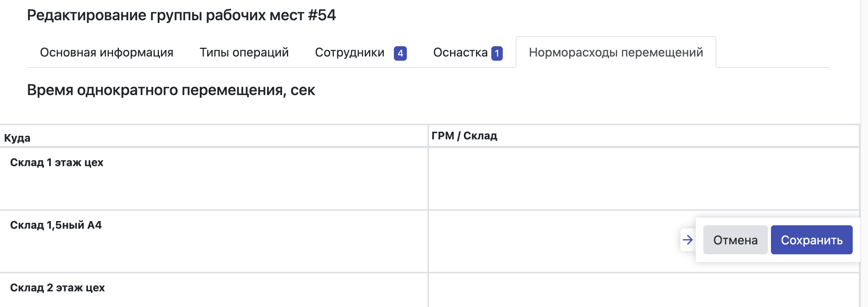This screenshot has width=868, height=307.
Task: Save changes with the Сохранить button
Action: [x=811, y=240]
